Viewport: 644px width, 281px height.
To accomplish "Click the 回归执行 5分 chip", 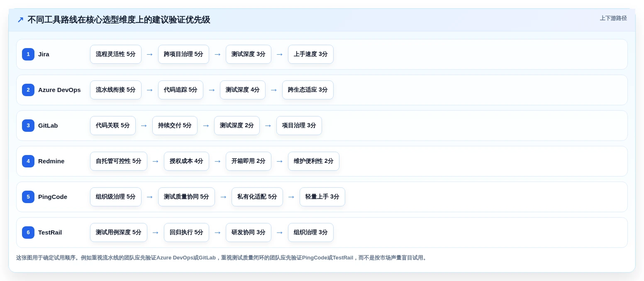I will pos(186,233).
